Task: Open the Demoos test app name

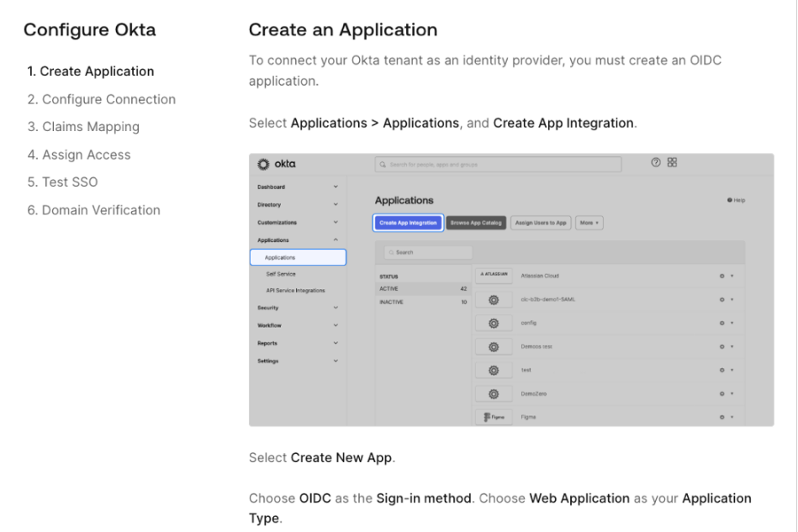Action: [536, 347]
